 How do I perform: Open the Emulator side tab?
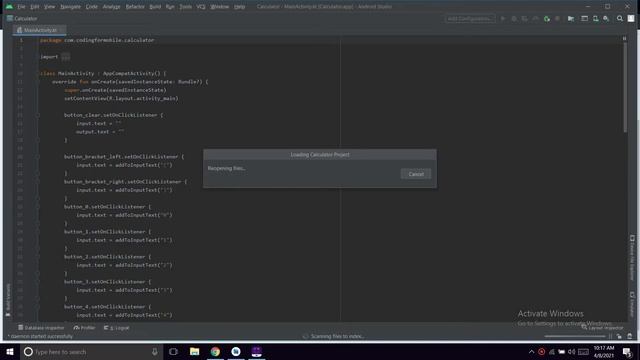[x=632, y=304]
